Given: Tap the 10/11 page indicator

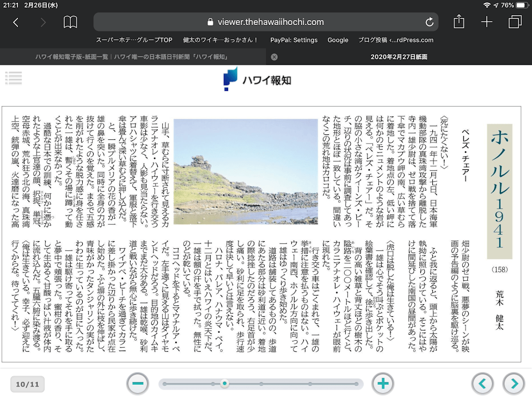Looking at the screenshot, I should 27,384.
